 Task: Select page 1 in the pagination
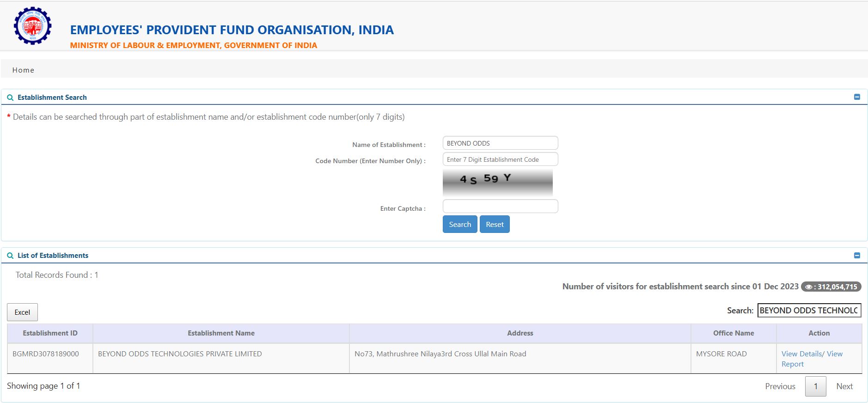(815, 386)
